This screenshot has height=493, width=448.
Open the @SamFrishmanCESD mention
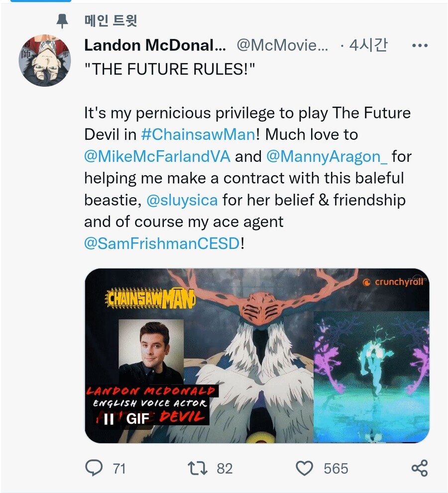pyautogui.click(x=162, y=244)
